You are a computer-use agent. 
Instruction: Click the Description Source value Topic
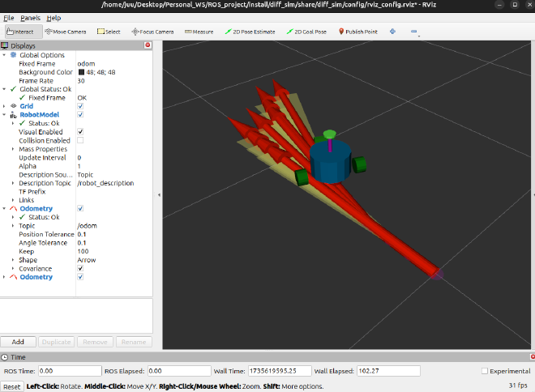[85, 174]
